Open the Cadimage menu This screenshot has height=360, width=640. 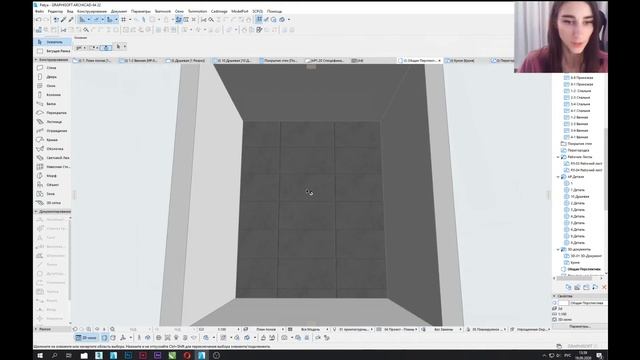219,11
